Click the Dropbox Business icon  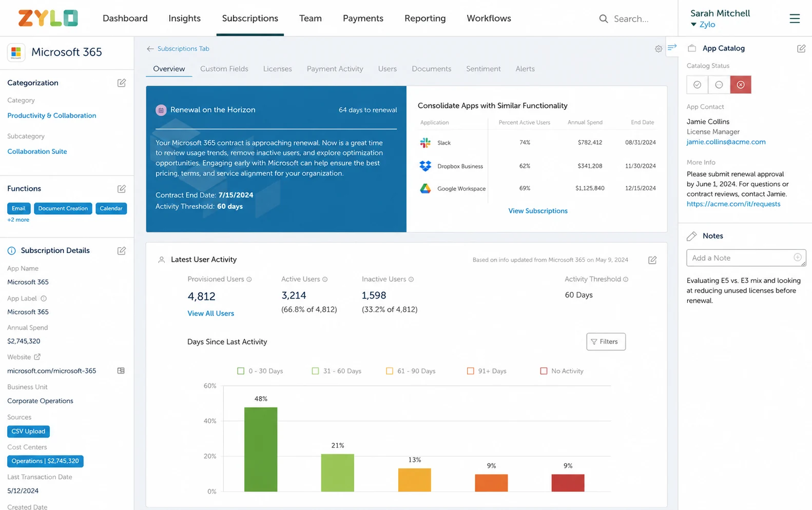426,166
